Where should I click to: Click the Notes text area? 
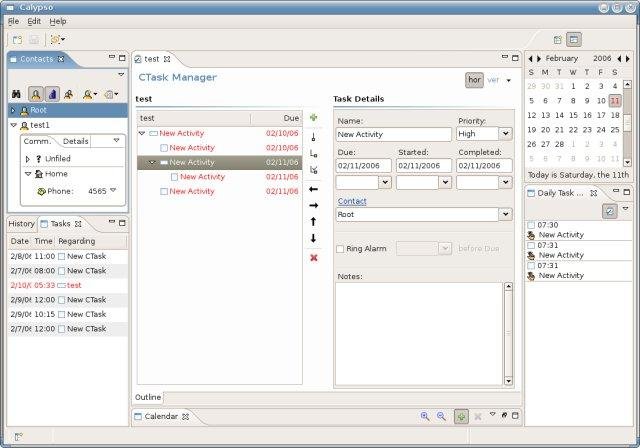[419, 333]
